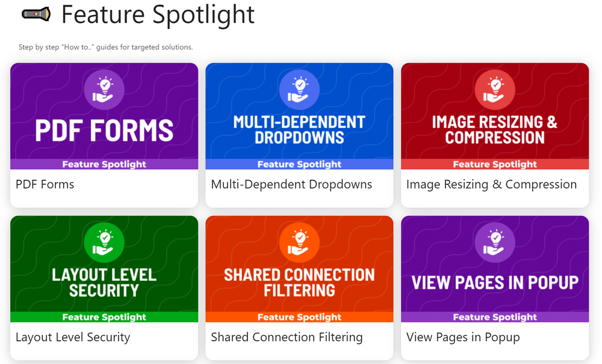Open the Shared Connection Filtering title link
Screen dimensions: 602x364
tap(287, 337)
